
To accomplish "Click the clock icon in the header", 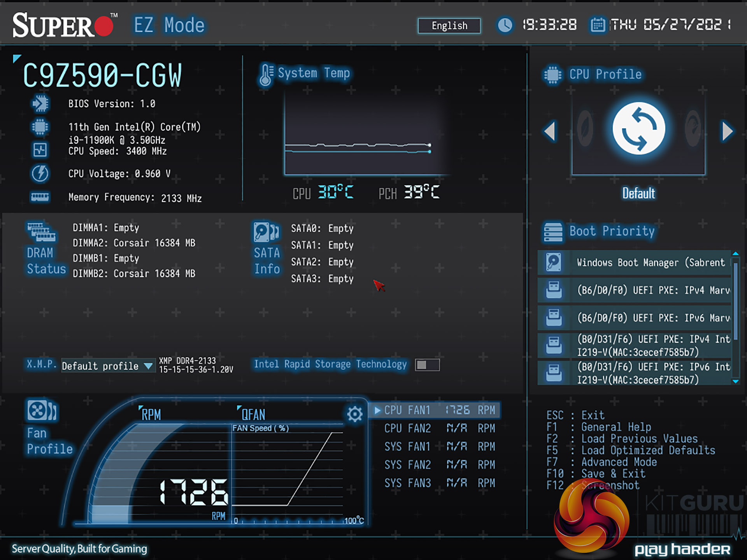I will (x=505, y=25).
